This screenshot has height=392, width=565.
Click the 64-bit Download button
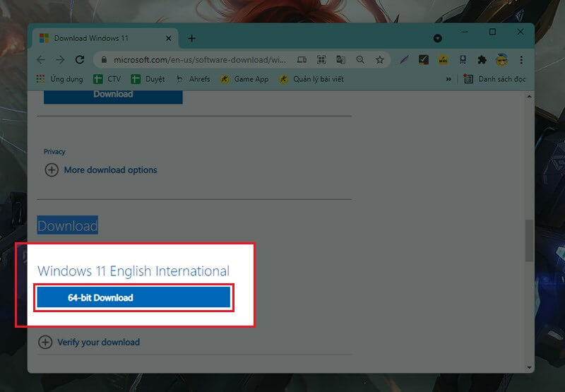(x=133, y=297)
